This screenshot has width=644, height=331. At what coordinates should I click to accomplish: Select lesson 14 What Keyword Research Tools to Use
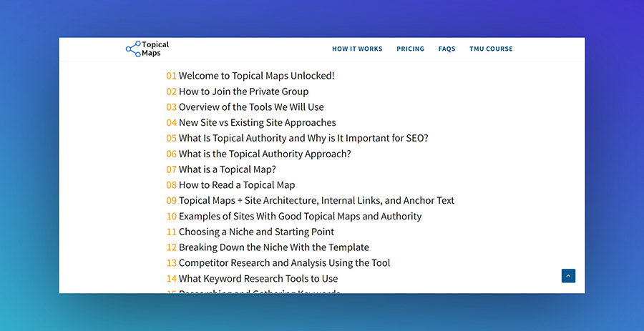pos(252,279)
